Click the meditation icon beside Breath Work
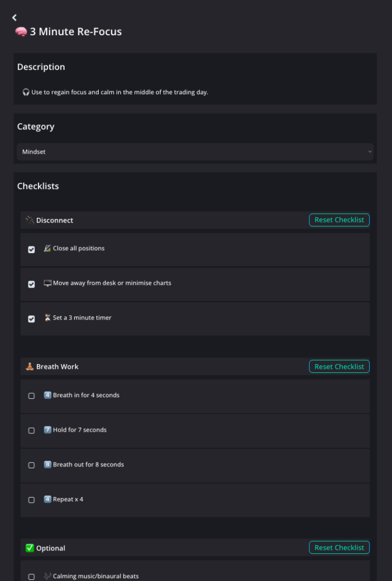This screenshot has width=392, height=581. point(29,367)
